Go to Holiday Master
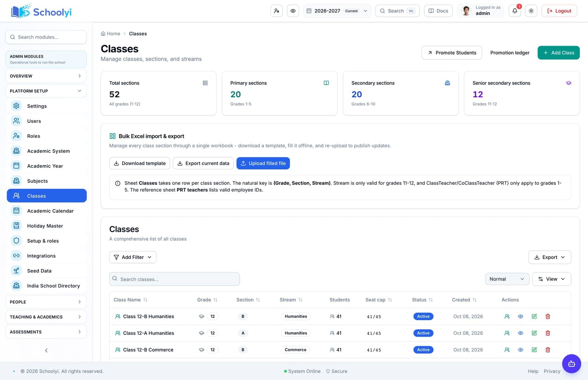 click(x=47, y=226)
